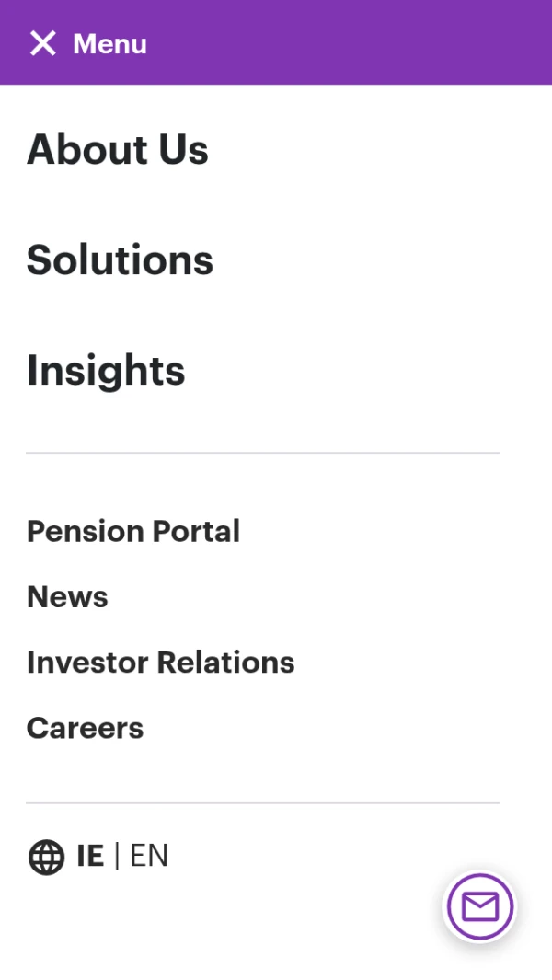Viewport: 552px width, 980px height.
Task: Open the About Us section
Action: (118, 149)
